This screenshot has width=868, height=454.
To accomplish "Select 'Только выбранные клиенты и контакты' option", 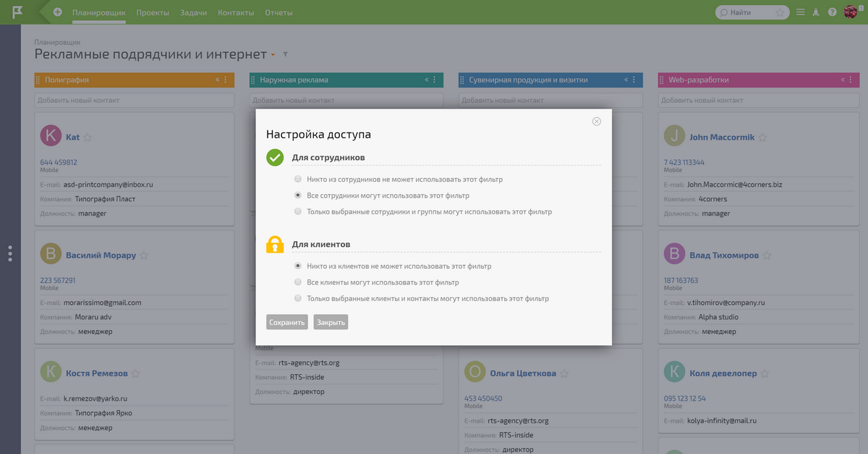I will point(298,298).
